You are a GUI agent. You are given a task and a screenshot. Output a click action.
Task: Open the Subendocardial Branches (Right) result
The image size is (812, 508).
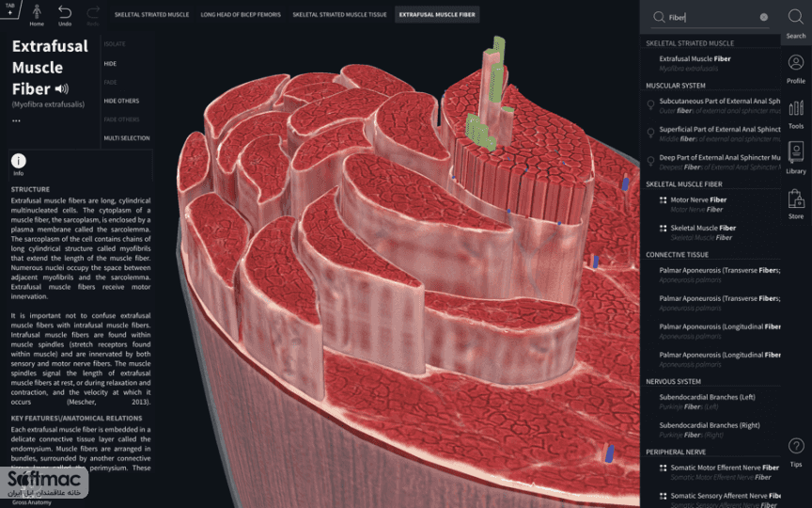click(710, 430)
